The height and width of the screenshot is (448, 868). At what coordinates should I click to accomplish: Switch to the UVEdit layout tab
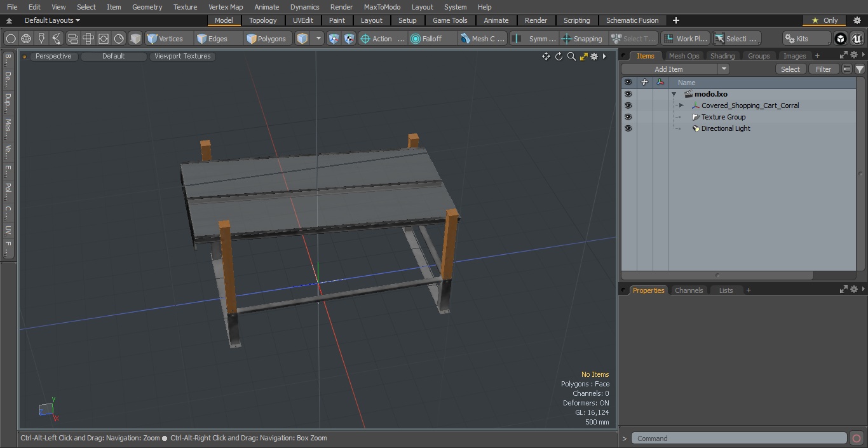[303, 20]
